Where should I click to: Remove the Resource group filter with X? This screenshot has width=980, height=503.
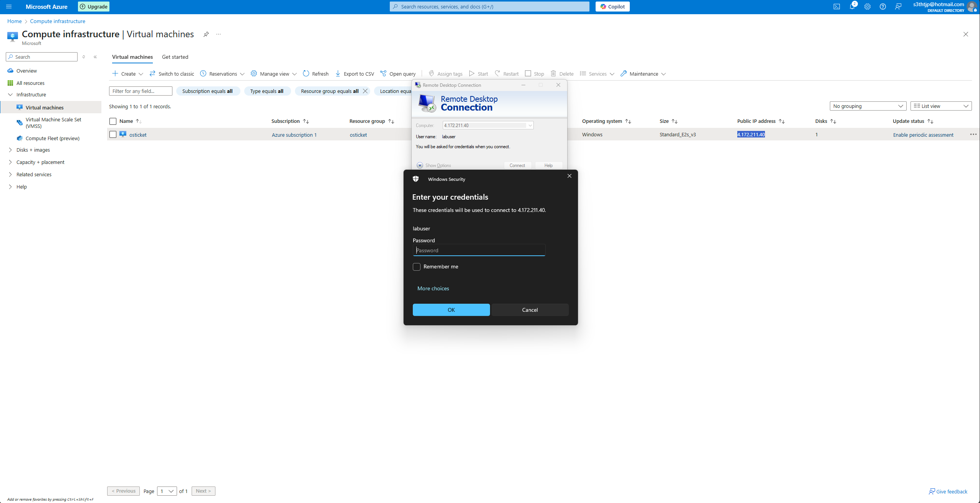tap(365, 91)
